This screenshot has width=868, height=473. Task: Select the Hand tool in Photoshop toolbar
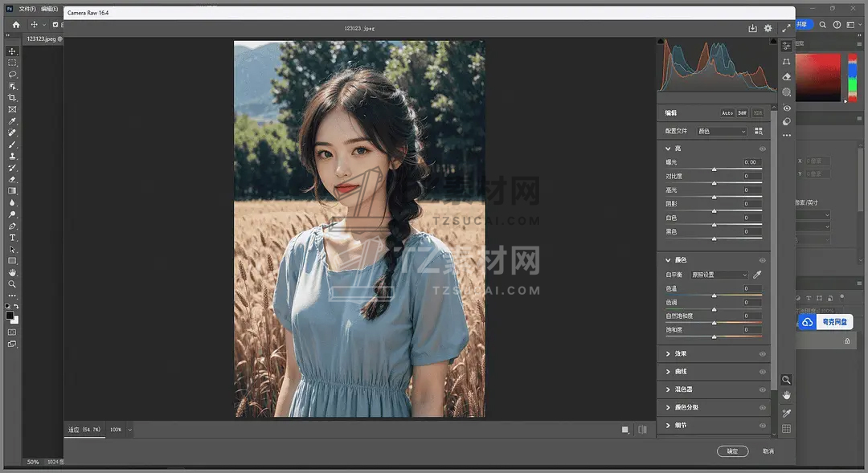12,272
